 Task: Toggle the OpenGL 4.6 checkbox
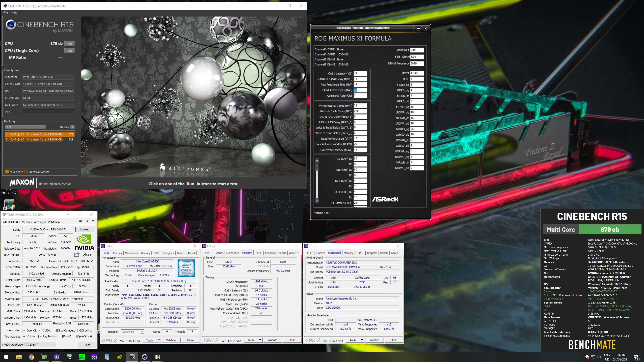pos(74,336)
